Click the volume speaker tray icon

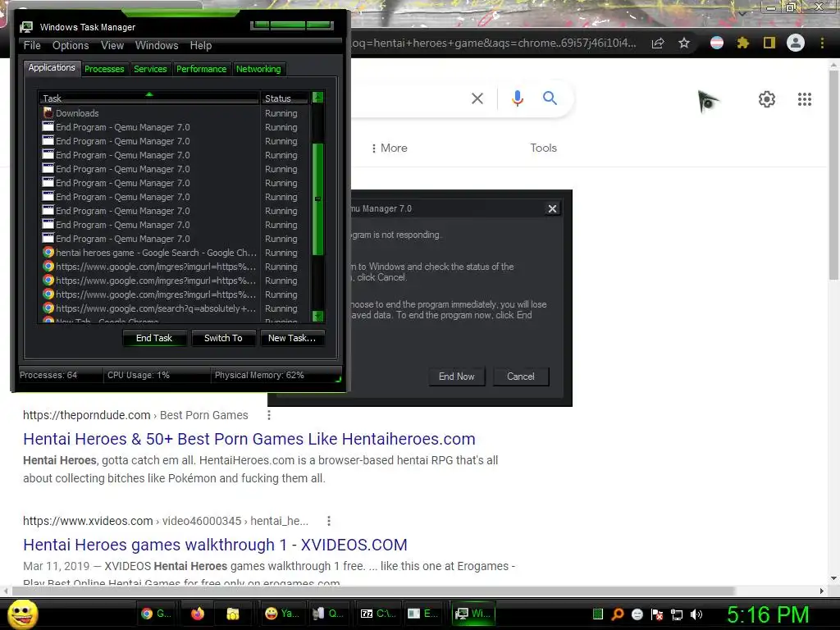click(696, 614)
